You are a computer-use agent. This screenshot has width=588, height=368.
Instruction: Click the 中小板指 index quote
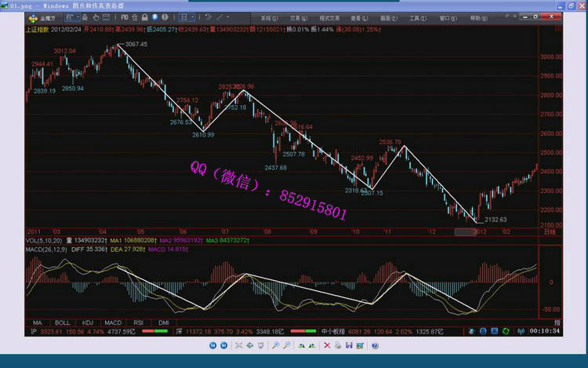pos(333,332)
